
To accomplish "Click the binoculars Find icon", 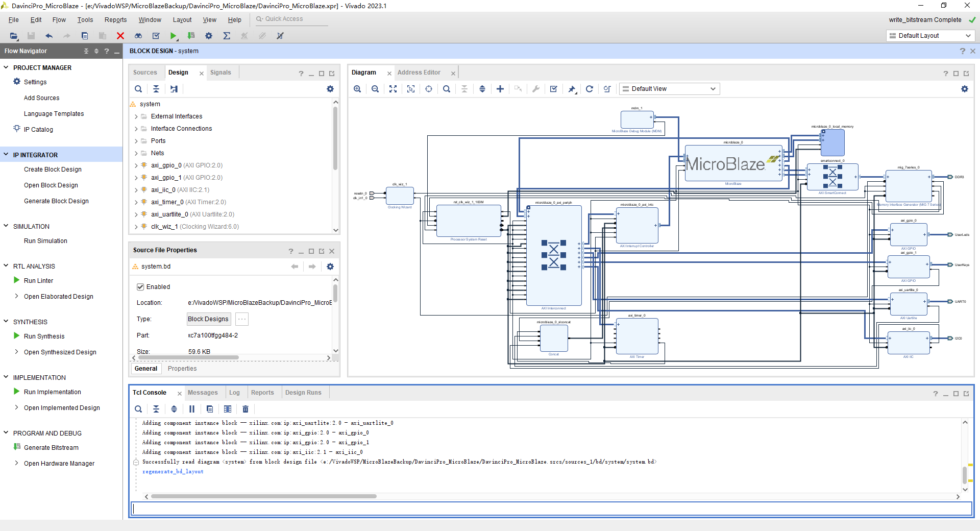I will (x=138, y=36).
